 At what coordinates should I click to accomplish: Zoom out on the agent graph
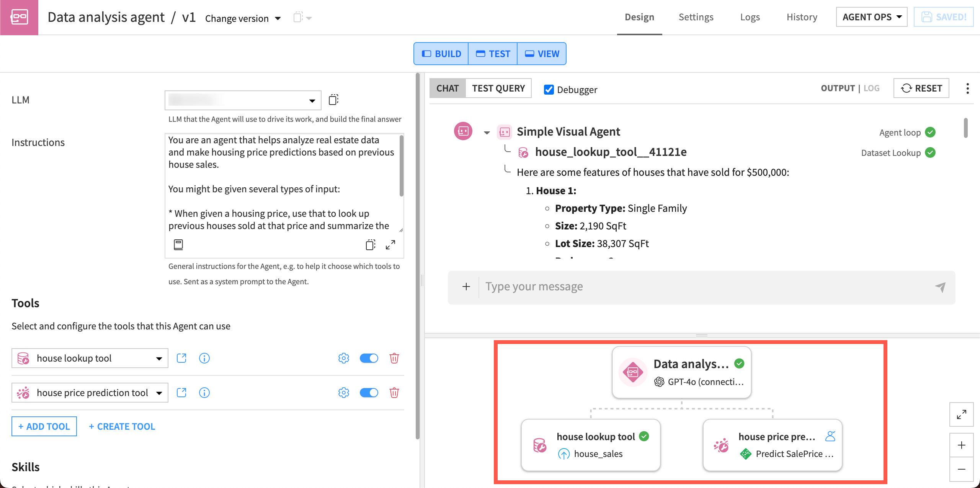pos(962,469)
